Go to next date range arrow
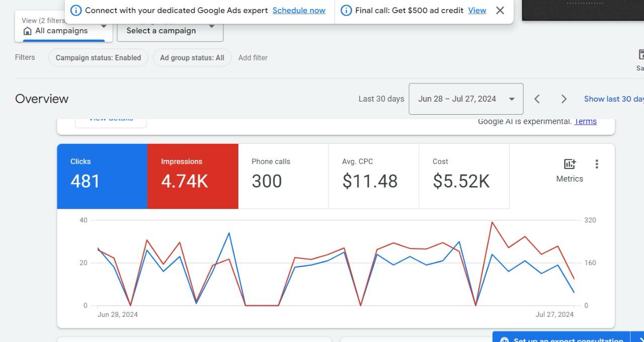Image resolution: width=644 pixels, height=342 pixels. 563,99
